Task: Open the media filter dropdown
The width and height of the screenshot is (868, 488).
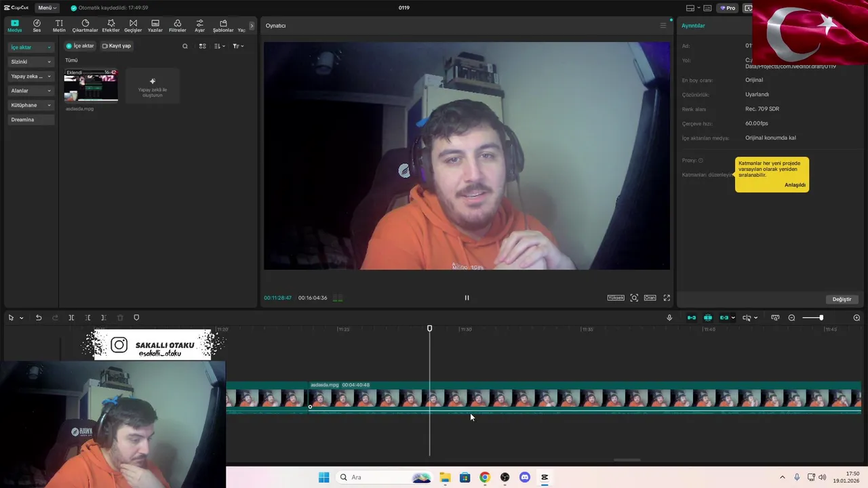Action: [238, 46]
